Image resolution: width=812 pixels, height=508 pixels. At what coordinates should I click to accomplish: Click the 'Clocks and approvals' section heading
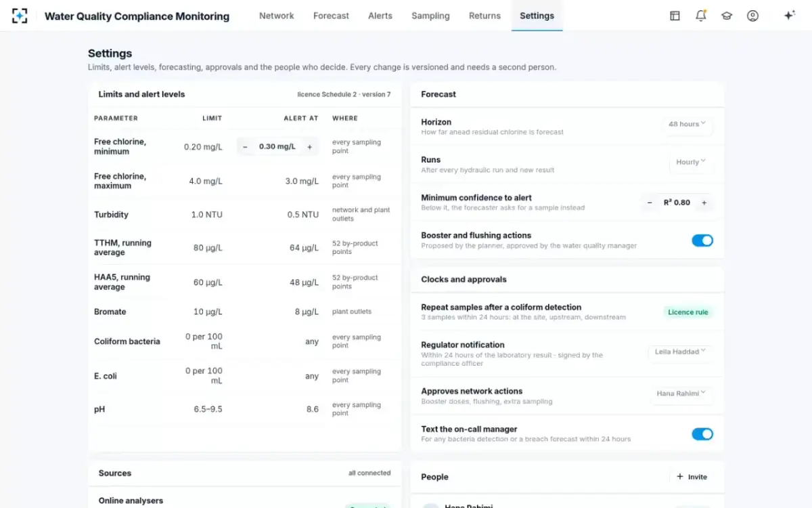(x=464, y=279)
